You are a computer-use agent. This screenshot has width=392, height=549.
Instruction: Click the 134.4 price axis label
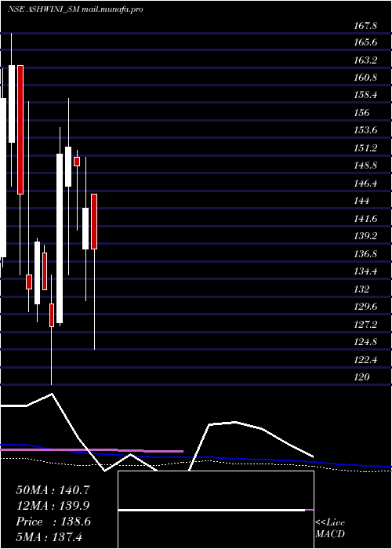coord(365,271)
